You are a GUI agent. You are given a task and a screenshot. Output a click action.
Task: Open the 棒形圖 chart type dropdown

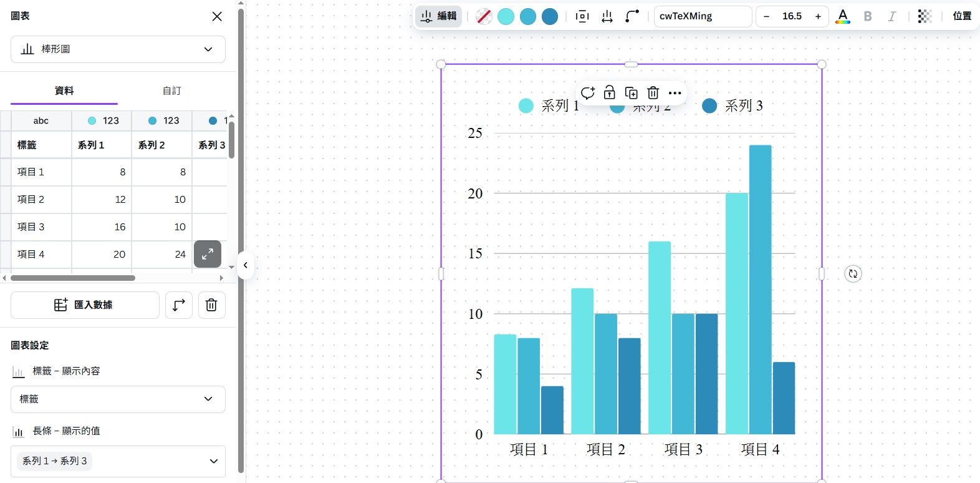pyautogui.click(x=118, y=49)
